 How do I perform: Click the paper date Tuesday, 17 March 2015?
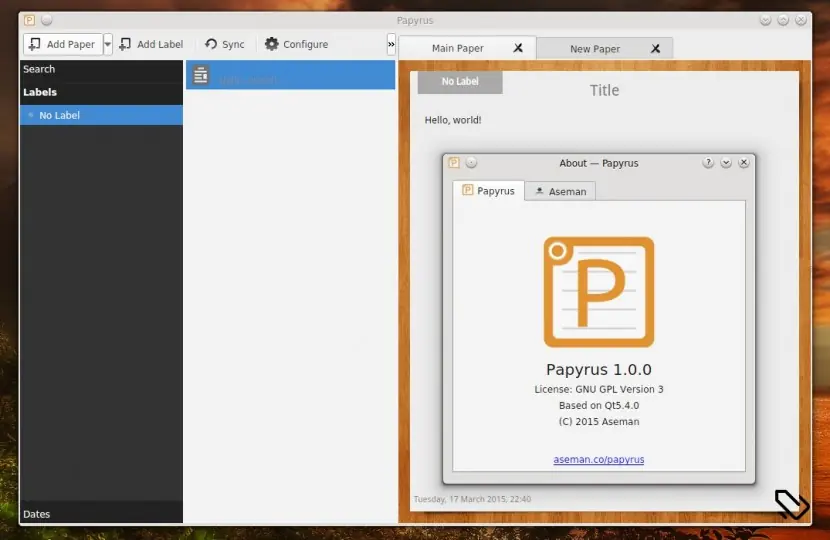(x=472, y=499)
